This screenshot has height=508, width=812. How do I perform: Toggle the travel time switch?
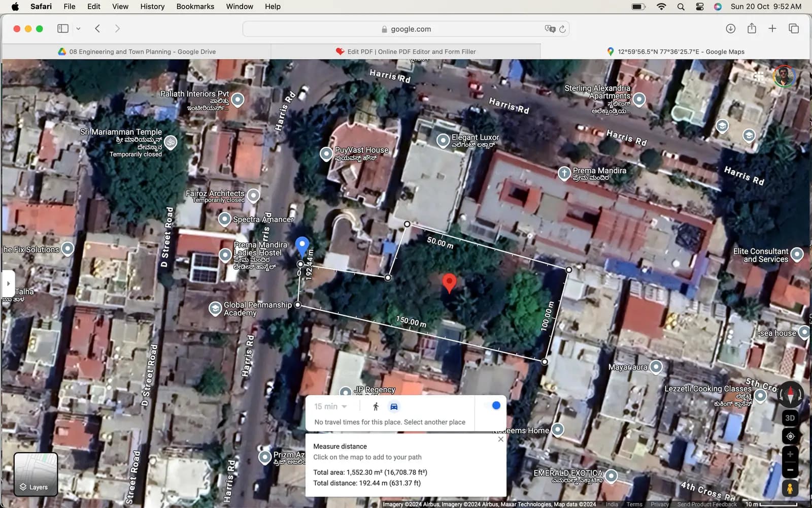tap(492, 405)
